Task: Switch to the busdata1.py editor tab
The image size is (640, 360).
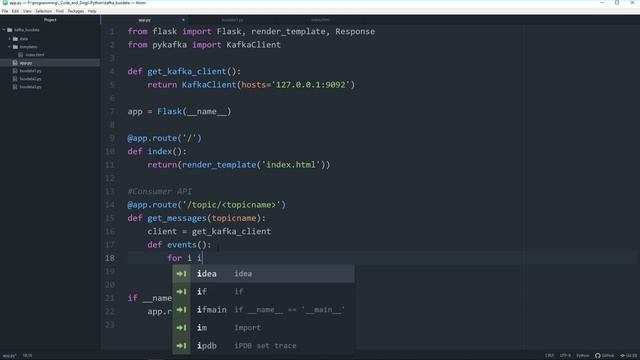Action: pyautogui.click(x=232, y=20)
